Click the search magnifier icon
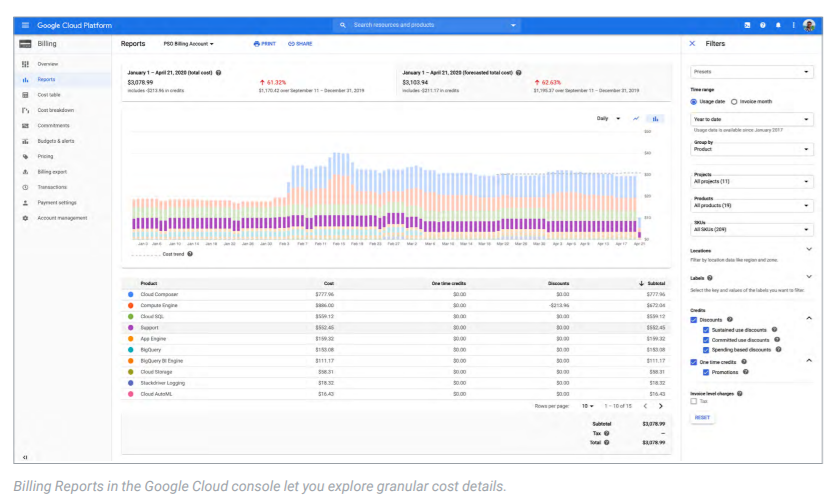The height and width of the screenshot is (496, 835). pyautogui.click(x=343, y=25)
